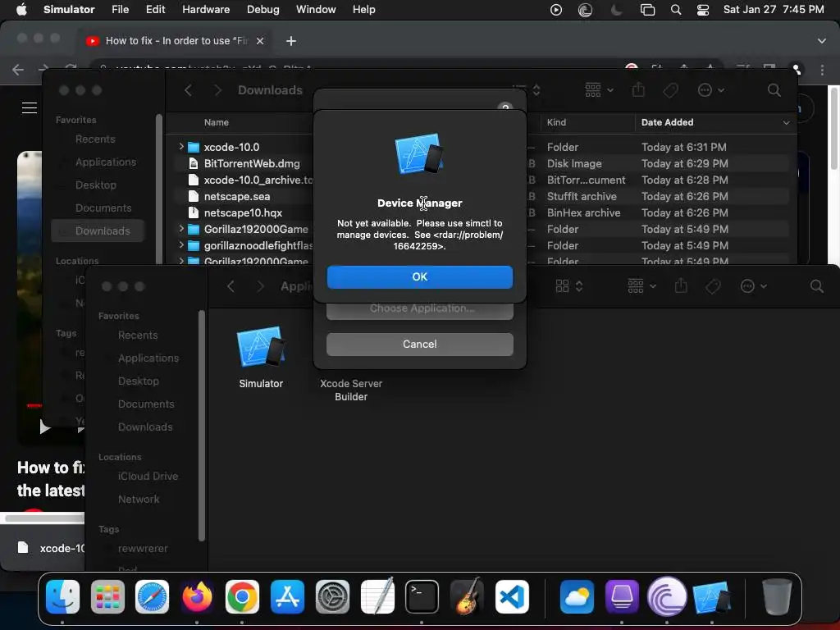840x630 pixels.
Task: Open the Apple menu
Action: click(21, 10)
